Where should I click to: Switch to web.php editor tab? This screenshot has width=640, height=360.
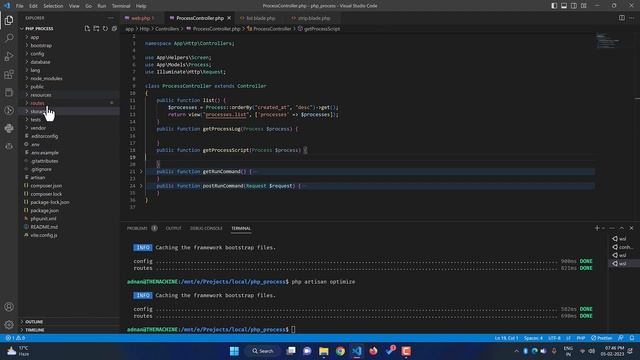point(141,18)
